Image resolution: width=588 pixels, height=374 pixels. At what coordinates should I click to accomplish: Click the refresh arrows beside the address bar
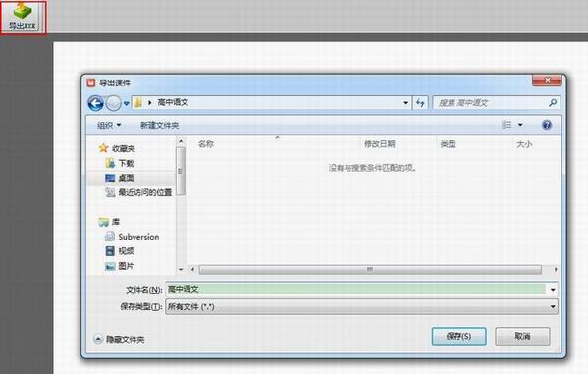pos(420,102)
